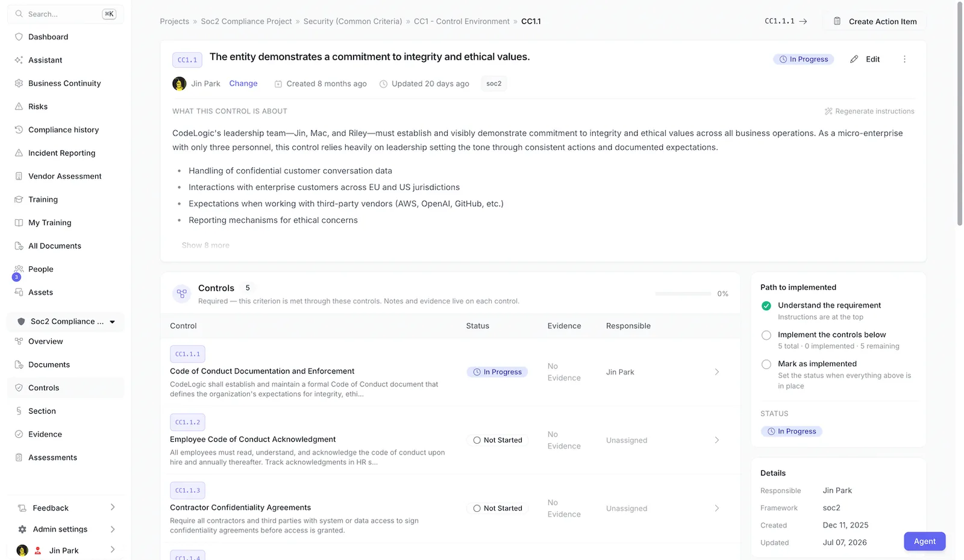964x560 pixels.
Task: Open Section icon in sidebar
Action: pos(19,411)
